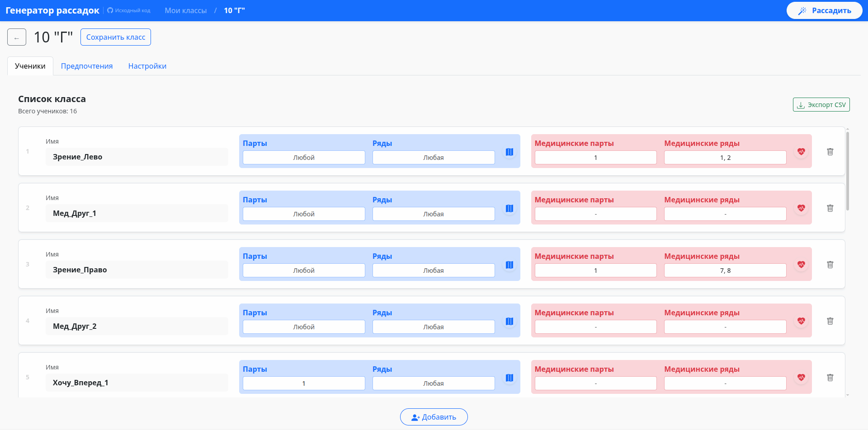This screenshot has width=868, height=430.
Task: Export the class list as CSV
Action: click(x=821, y=105)
